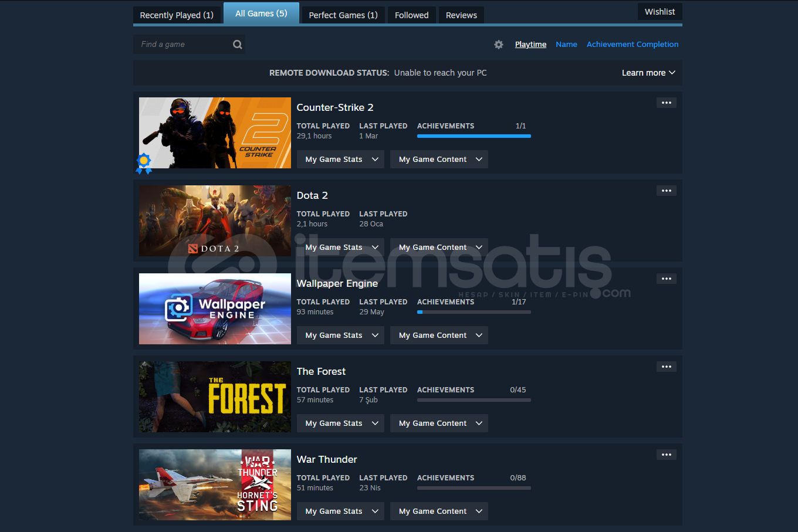Select the All Games (5) tab
The width and height of the screenshot is (798, 532).
(x=261, y=13)
